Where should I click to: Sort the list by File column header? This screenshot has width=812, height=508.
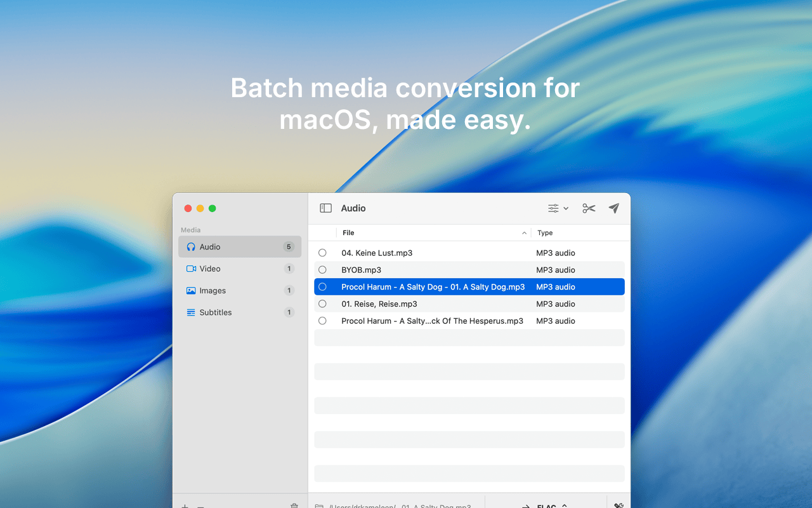click(434, 233)
